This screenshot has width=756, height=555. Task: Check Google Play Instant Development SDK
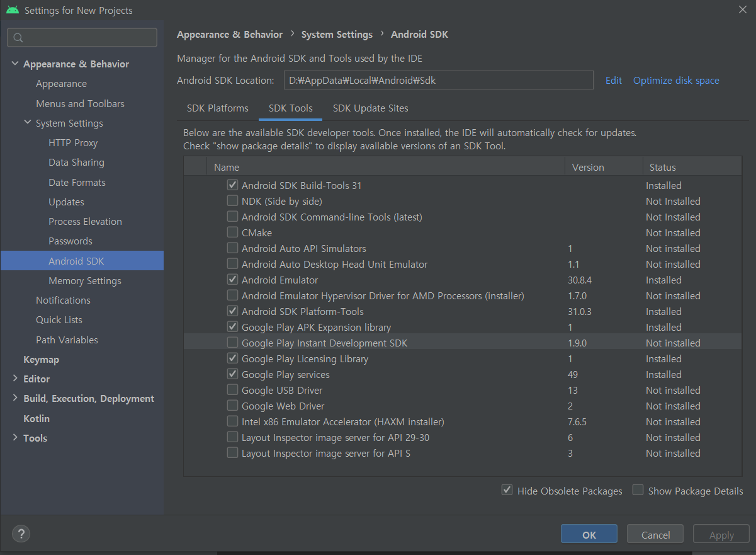(232, 343)
